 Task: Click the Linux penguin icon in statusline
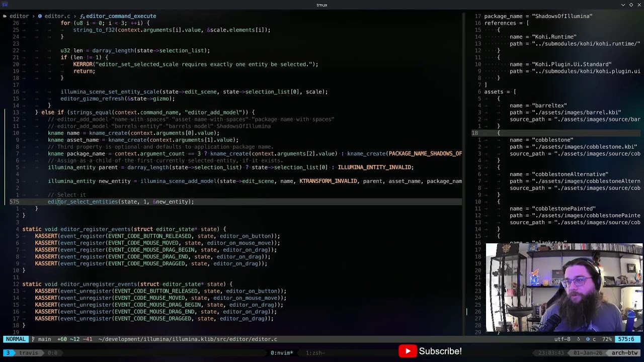(579, 339)
